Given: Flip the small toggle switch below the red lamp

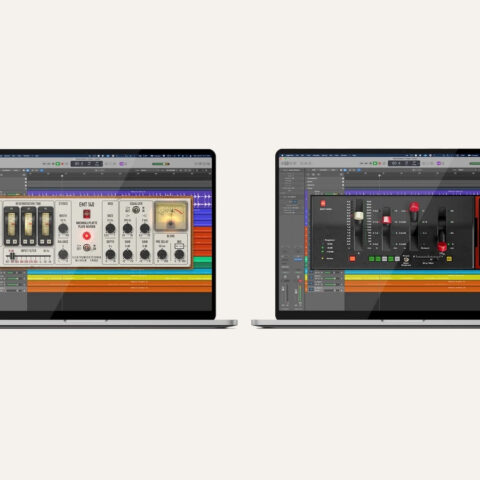Looking at the screenshot, I should (87, 247).
